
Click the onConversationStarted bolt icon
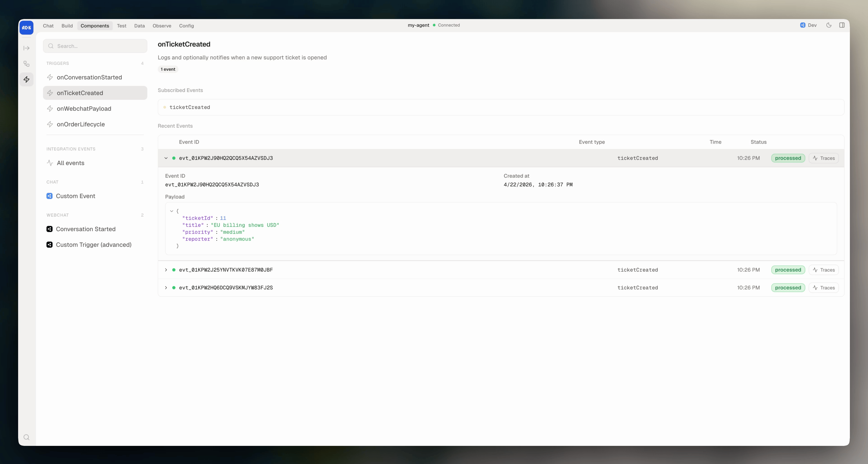pos(50,77)
